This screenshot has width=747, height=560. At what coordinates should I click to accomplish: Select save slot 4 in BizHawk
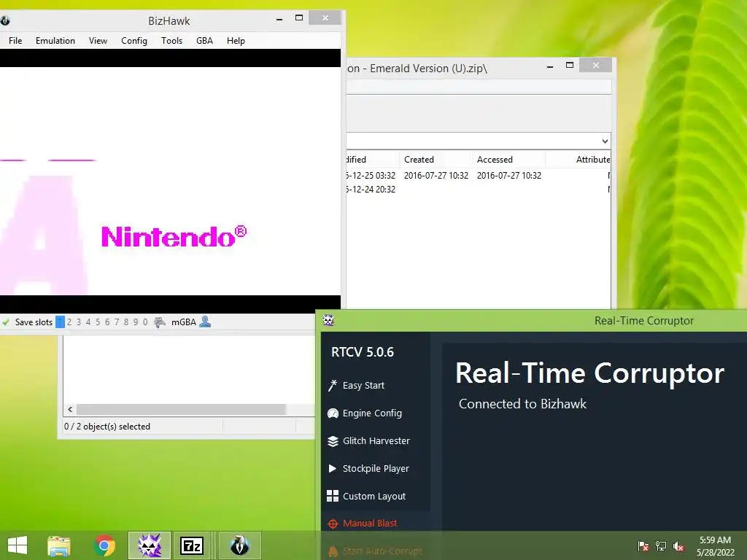tap(88, 322)
